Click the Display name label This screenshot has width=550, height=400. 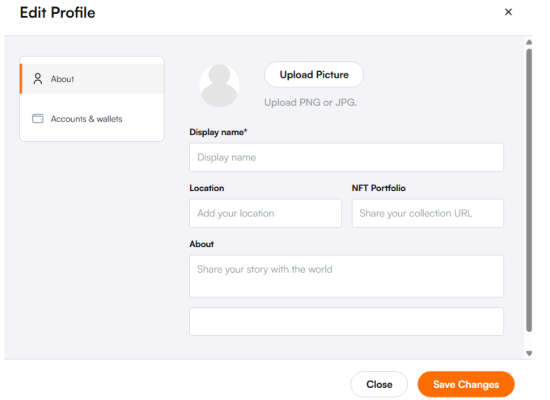218,132
